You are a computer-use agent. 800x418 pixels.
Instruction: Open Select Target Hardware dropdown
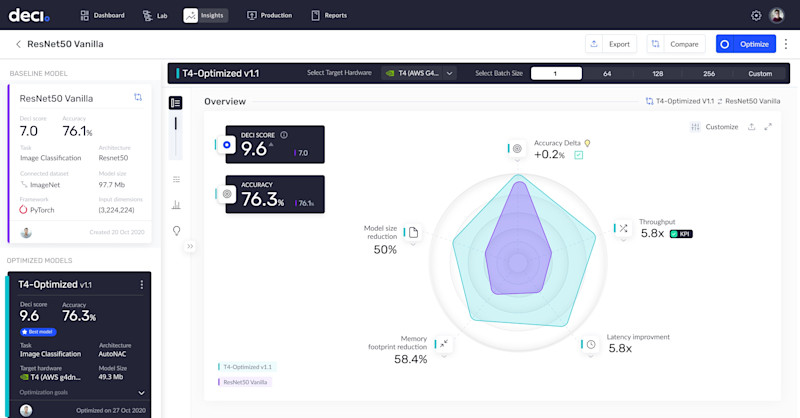point(418,73)
